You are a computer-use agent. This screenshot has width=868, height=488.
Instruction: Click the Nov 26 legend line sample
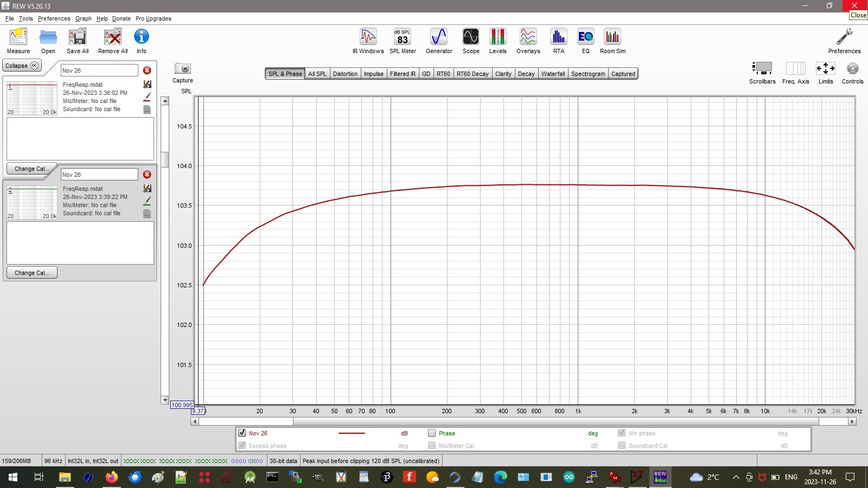coord(352,433)
